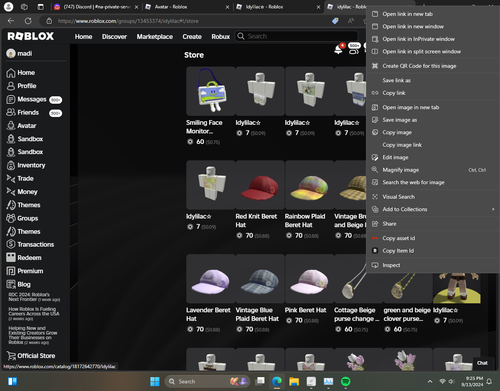Open Cottage Beige purse item link

(357, 315)
